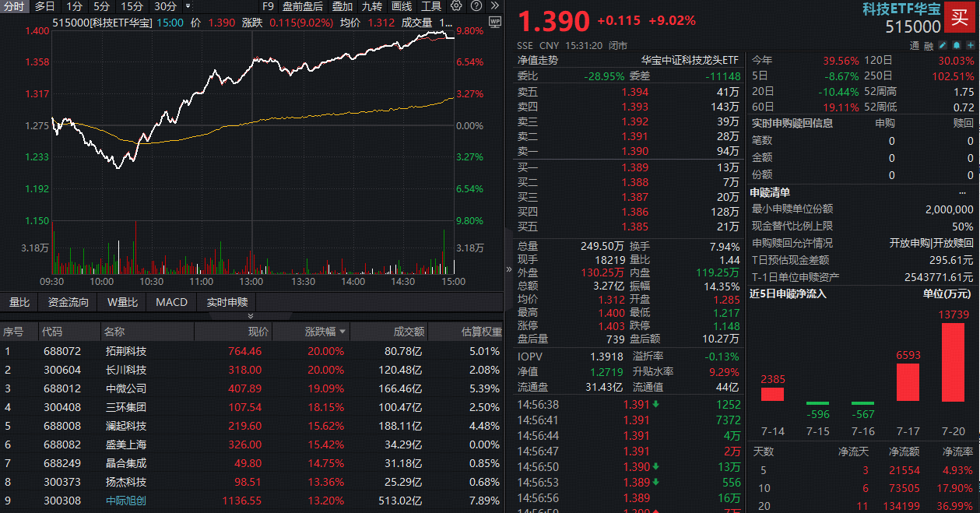
Task: Click the 叠加 overlay button
Action: (342, 6)
